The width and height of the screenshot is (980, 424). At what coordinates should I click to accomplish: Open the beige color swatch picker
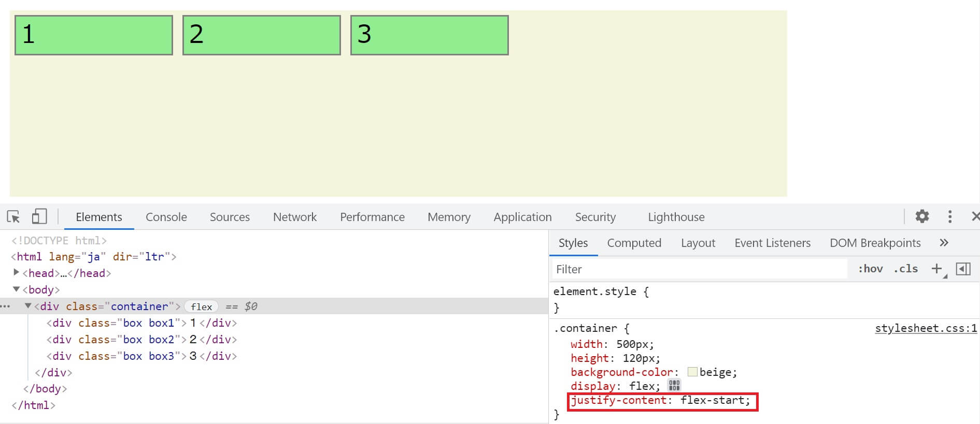[692, 372]
